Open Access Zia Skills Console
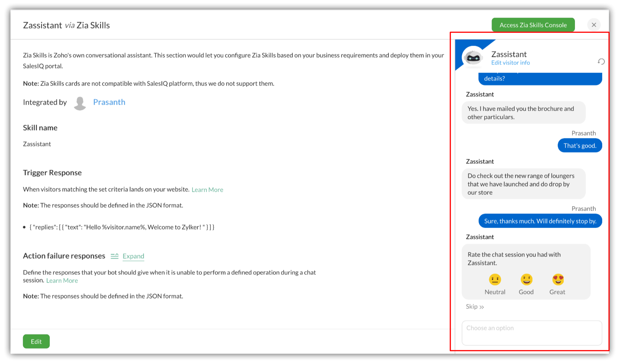Image resolution: width=619 pixels, height=364 pixels. (x=533, y=25)
